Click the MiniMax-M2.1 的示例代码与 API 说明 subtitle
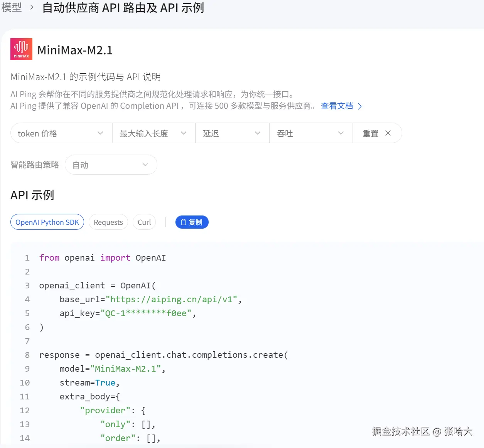The image size is (484, 448). coord(86,77)
